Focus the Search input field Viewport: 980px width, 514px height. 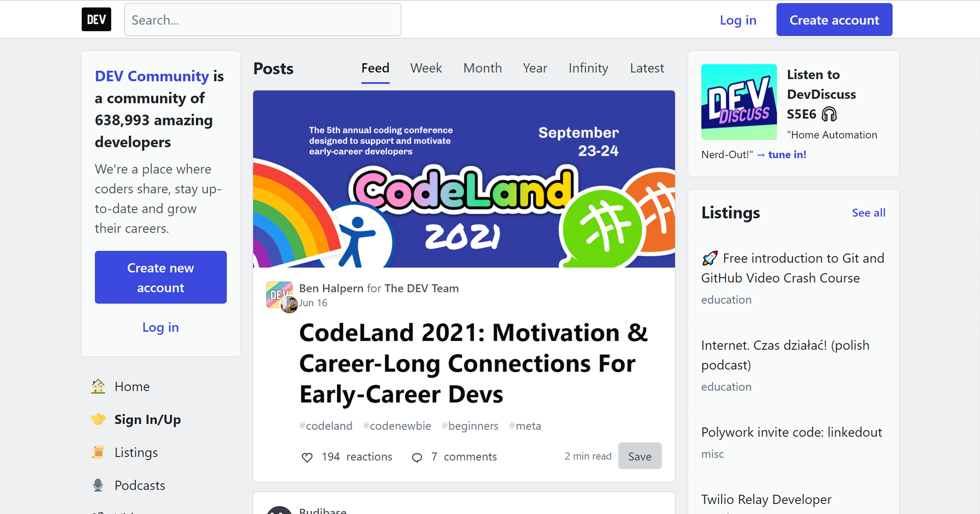click(263, 20)
